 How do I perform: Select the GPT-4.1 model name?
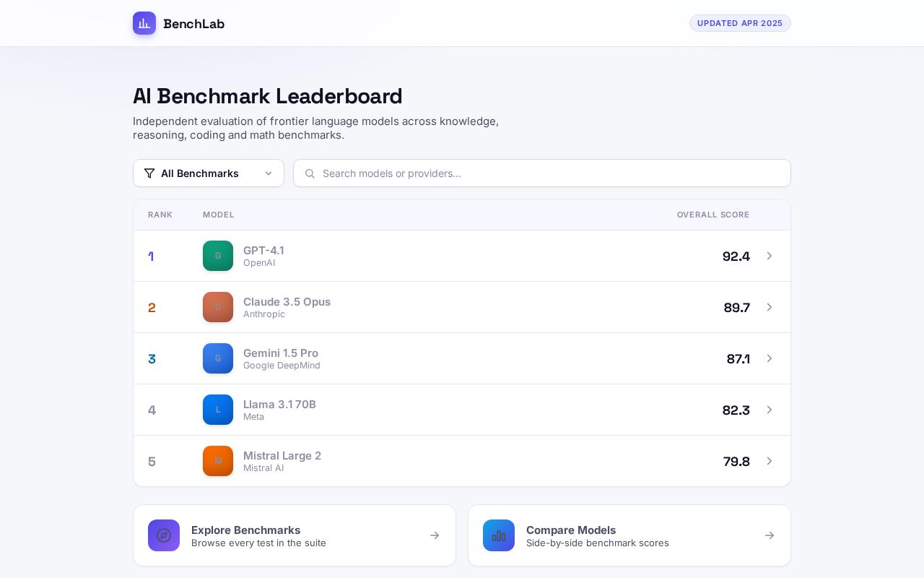(x=263, y=250)
